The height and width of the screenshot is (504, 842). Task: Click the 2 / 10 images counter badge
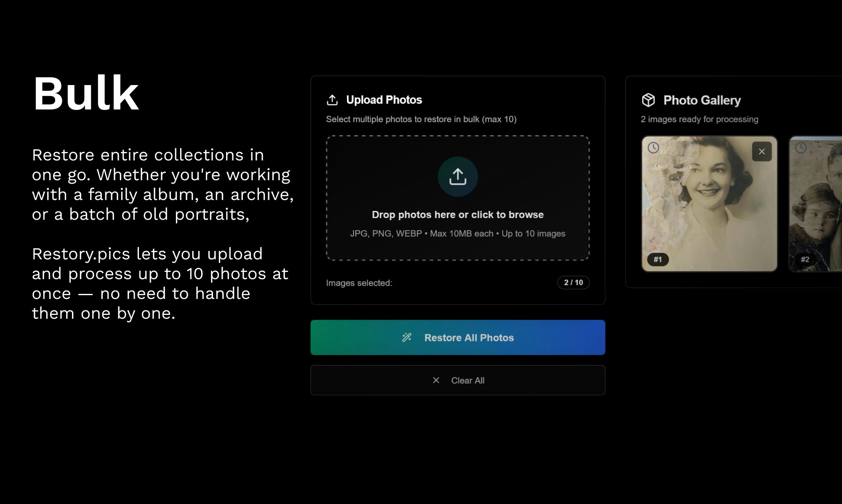pyautogui.click(x=573, y=283)
